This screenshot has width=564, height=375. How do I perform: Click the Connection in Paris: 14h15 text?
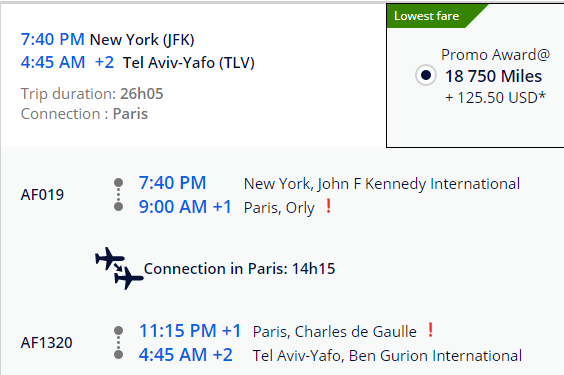pos(240,269)
